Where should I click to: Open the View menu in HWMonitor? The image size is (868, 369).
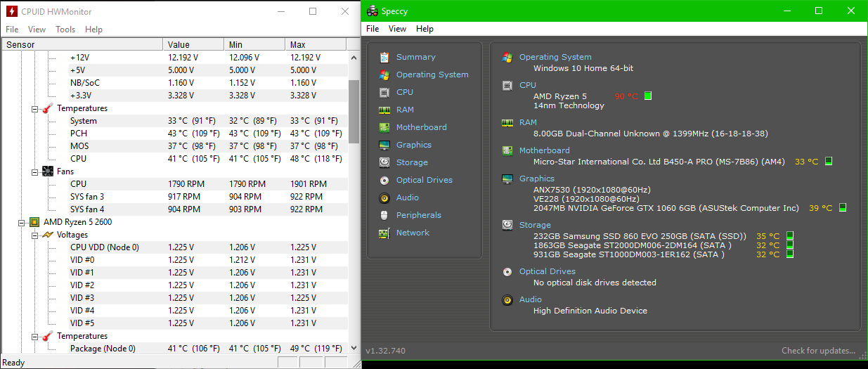(x=37, y=30)
